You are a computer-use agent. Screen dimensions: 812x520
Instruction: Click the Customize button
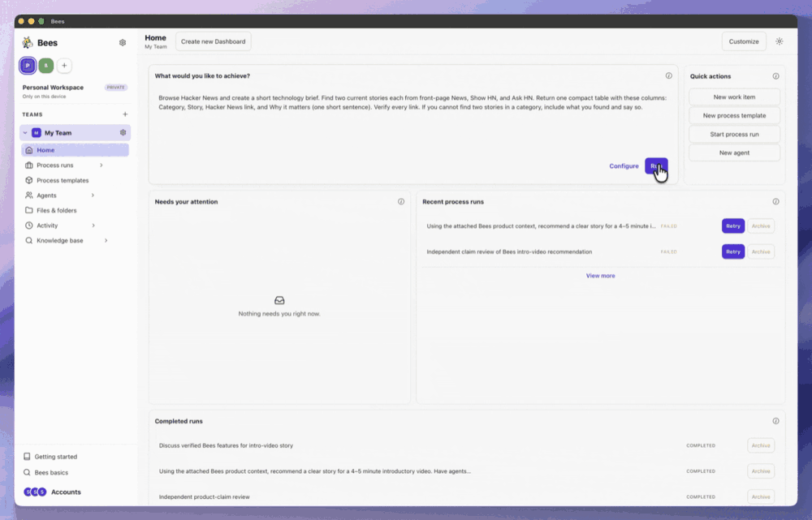[744, 41]
